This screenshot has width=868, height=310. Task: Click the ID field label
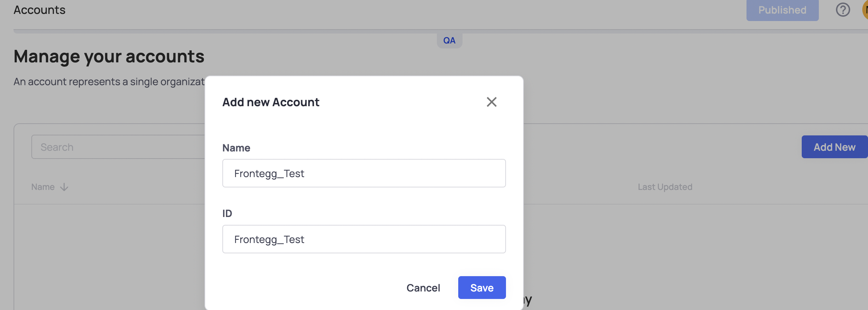pos(227,213)
